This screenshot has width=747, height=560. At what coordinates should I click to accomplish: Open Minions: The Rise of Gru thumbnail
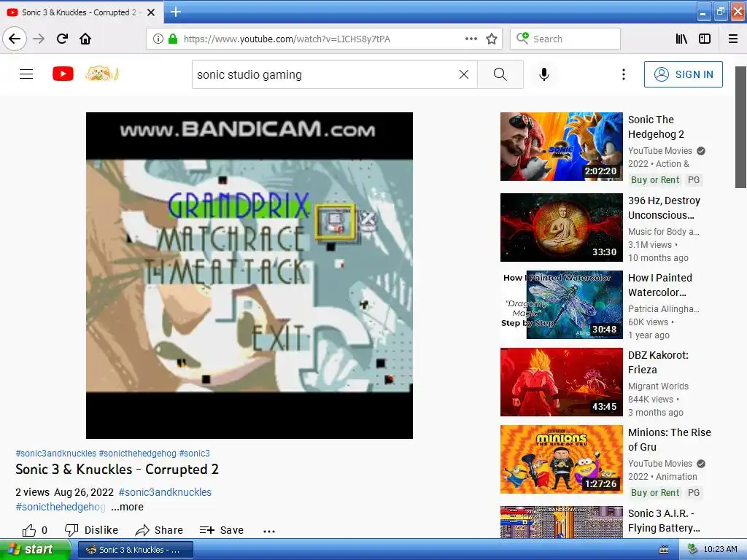561,459
